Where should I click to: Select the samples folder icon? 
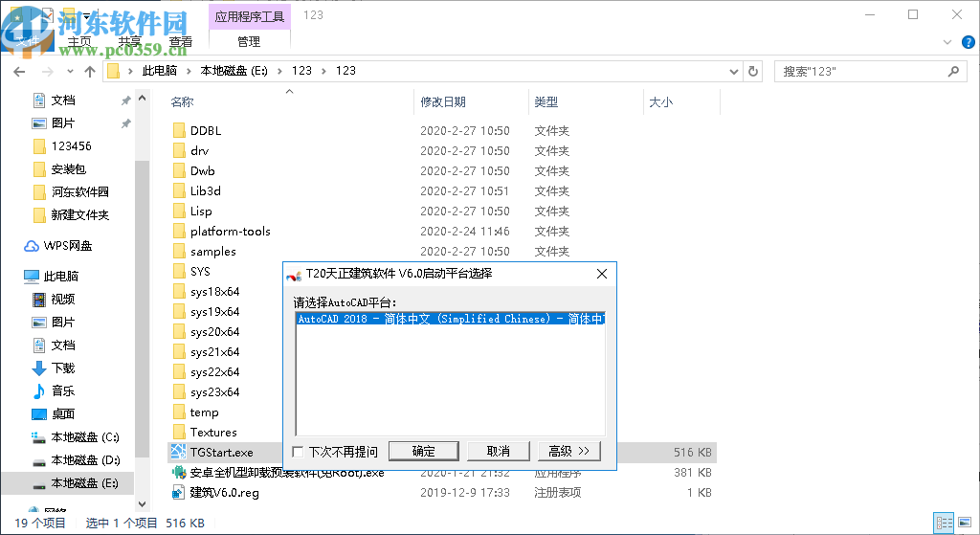[179, 252]
